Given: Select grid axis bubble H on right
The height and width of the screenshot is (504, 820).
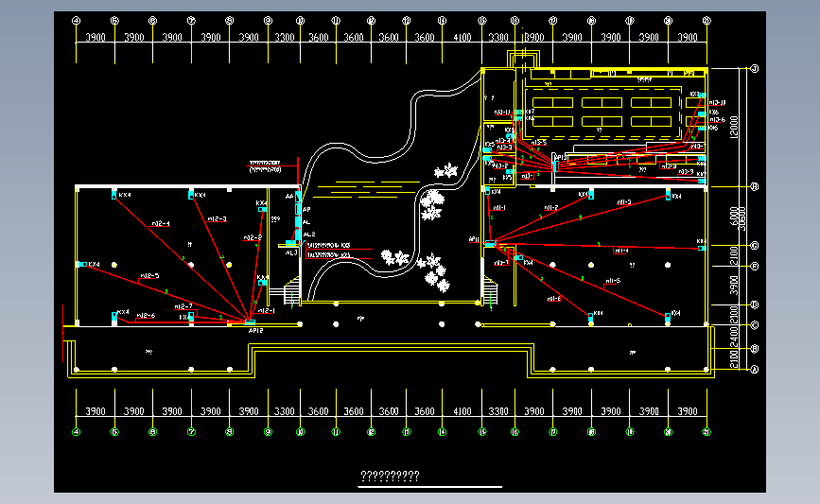Looking at the screenshot, I should click(x=755, y=186).
